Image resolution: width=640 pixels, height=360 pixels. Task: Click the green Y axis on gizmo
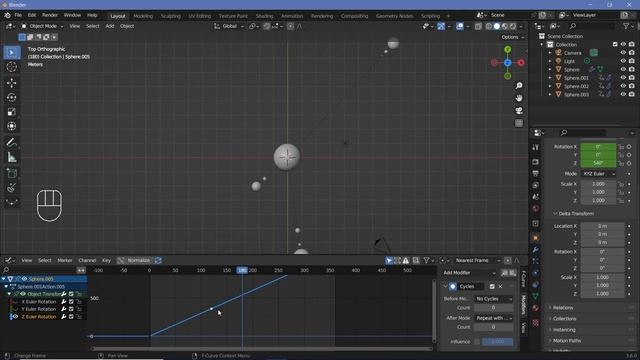point(507,49)
